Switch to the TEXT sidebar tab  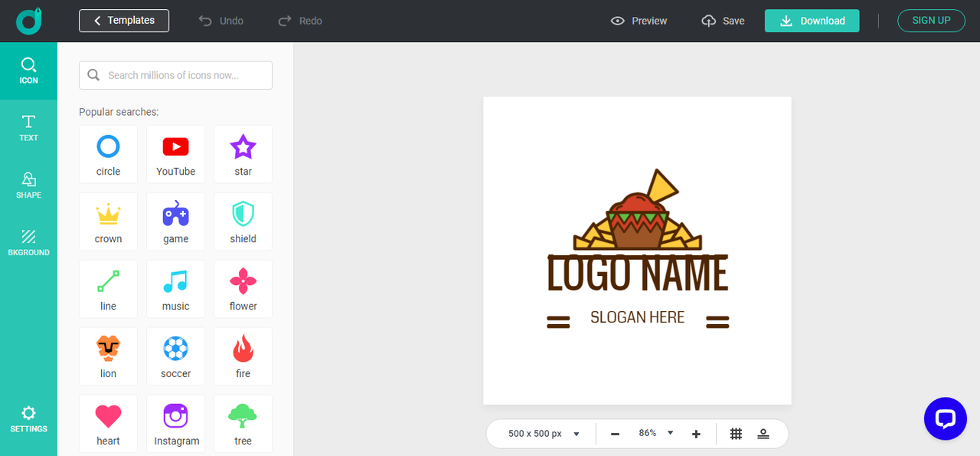tap(28, 128)
